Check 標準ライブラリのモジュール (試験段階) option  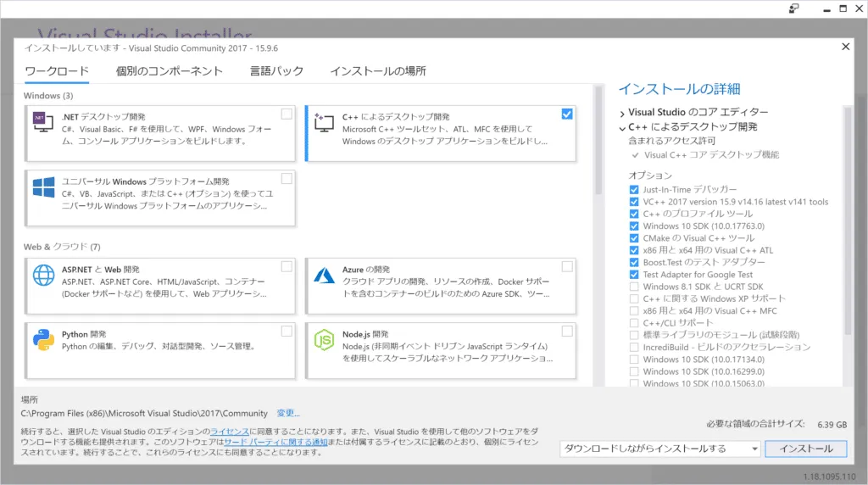tap(634, 335)
